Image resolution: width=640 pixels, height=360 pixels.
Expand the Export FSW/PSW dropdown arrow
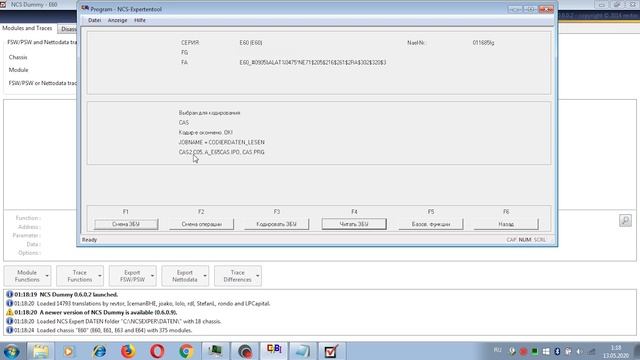[152, 276]
